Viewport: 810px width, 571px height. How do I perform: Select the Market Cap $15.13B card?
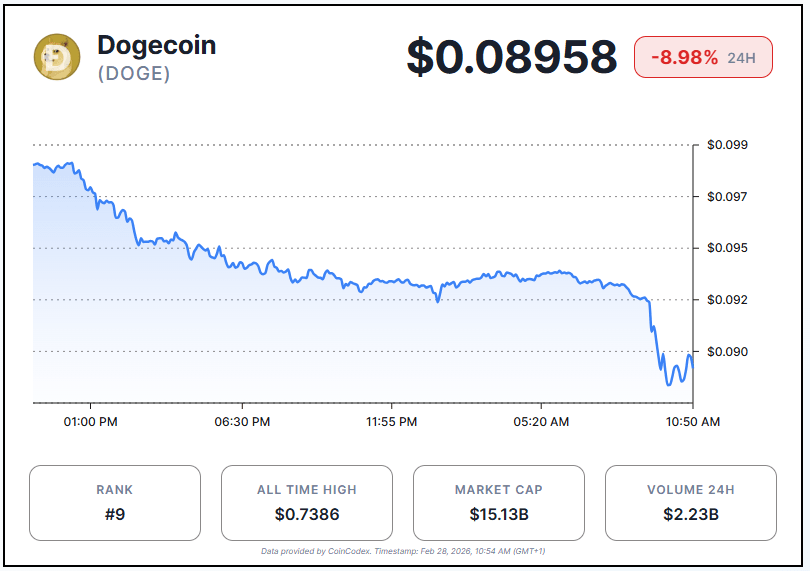pos(499,503)
